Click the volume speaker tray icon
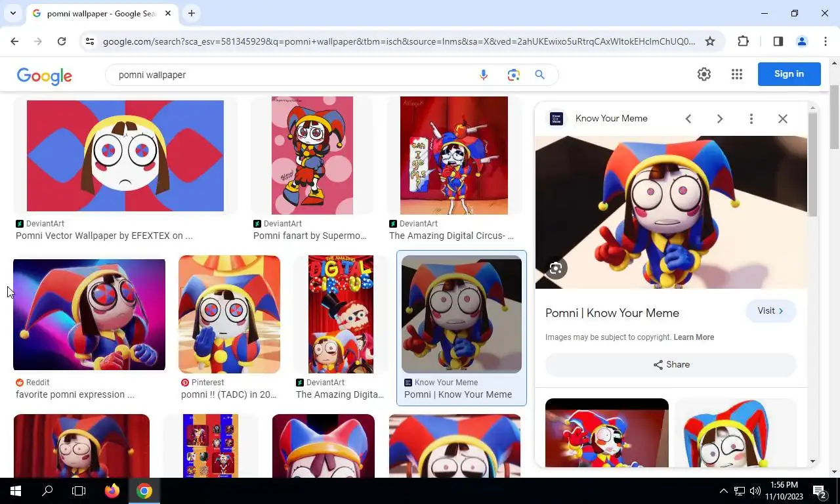 pyautogui.click(x=755, y=491)
